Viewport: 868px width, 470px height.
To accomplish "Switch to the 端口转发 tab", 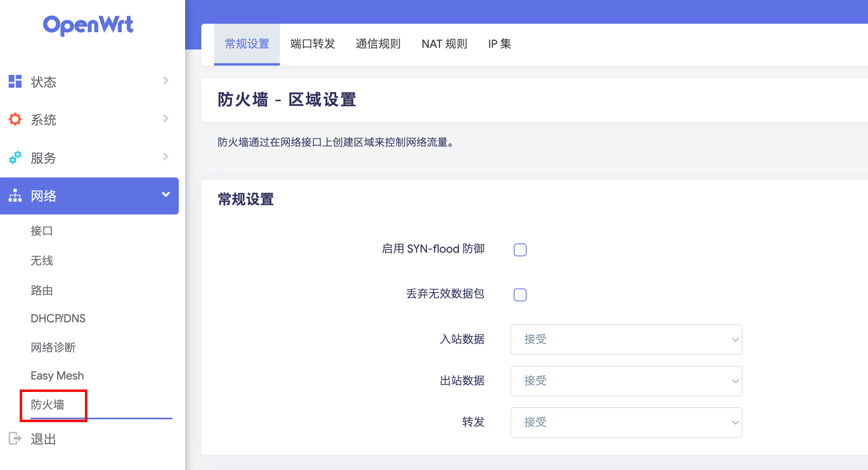I will click(x=312, y=44).
